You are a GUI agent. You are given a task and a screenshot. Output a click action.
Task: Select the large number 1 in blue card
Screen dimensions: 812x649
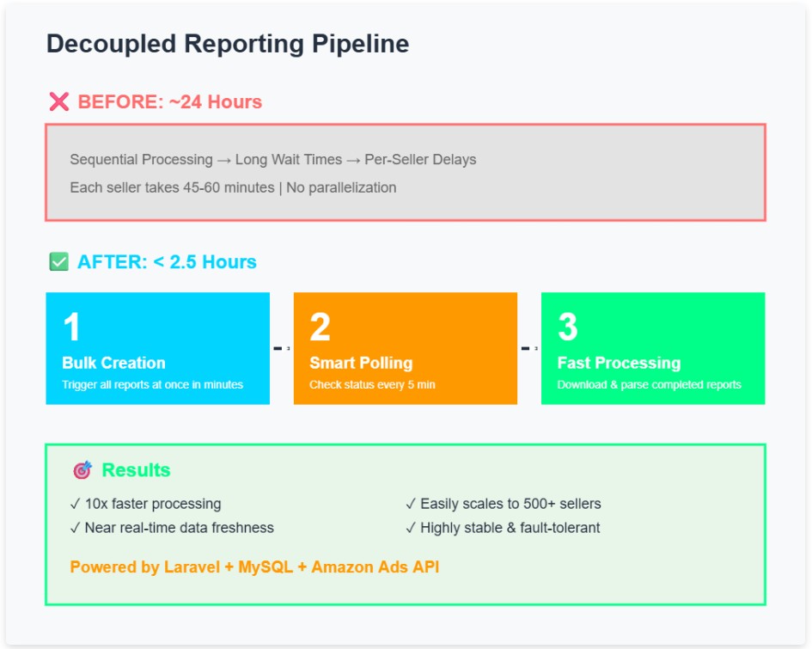coord(72,328)
